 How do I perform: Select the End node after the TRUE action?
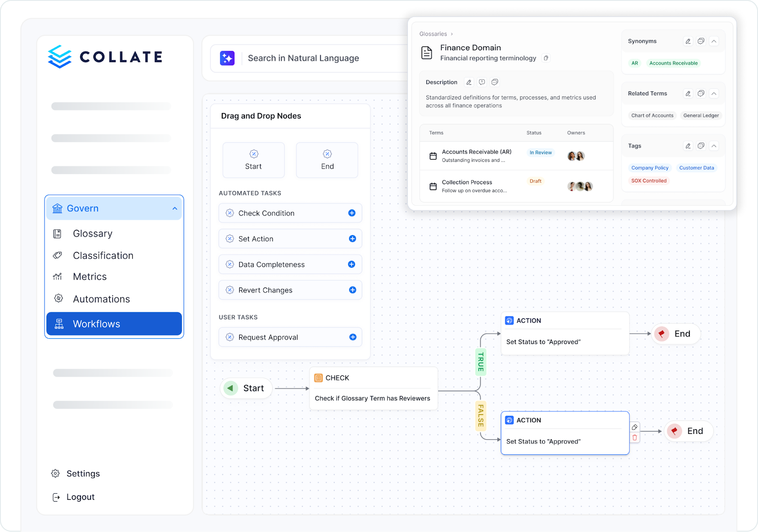[676, 334]
